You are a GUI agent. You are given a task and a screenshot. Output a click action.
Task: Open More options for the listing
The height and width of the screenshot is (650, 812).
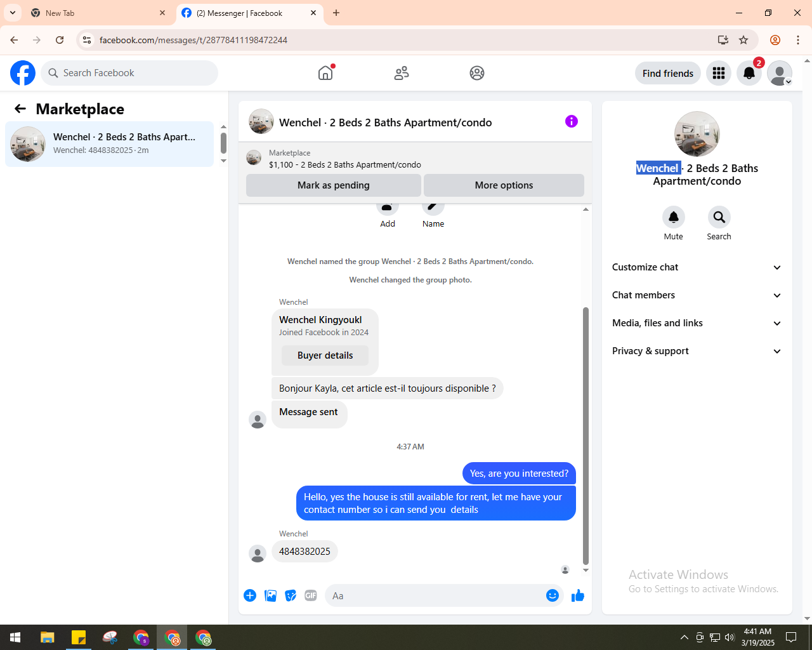coord(504,185)
